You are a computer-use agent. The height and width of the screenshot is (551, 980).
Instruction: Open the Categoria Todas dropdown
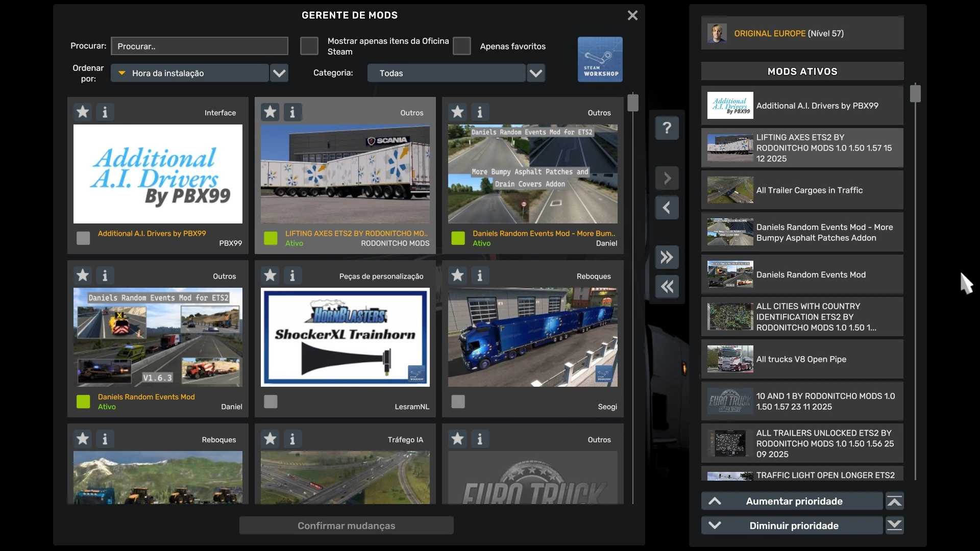click(535, 73)
